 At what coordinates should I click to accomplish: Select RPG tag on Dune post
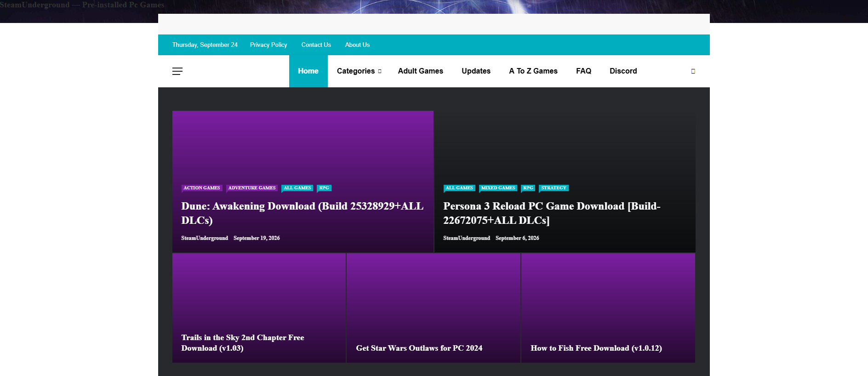(x=324, y=188)
